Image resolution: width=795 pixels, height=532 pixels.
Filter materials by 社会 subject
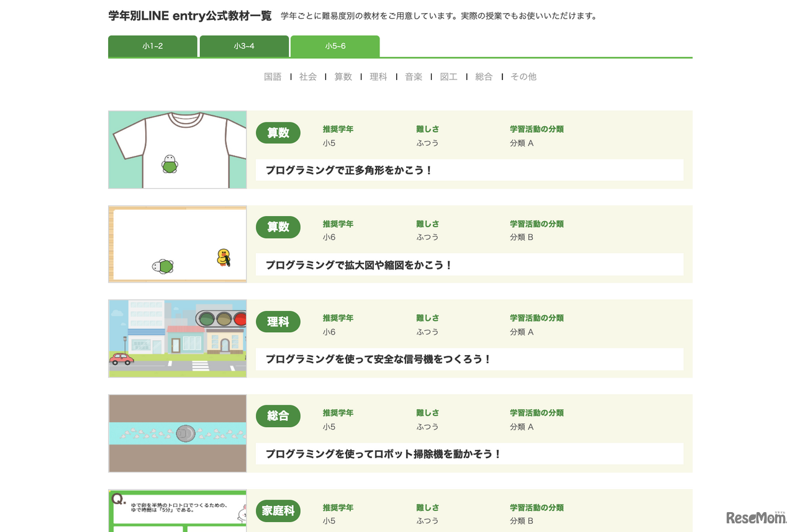click(x=308, y=77)
